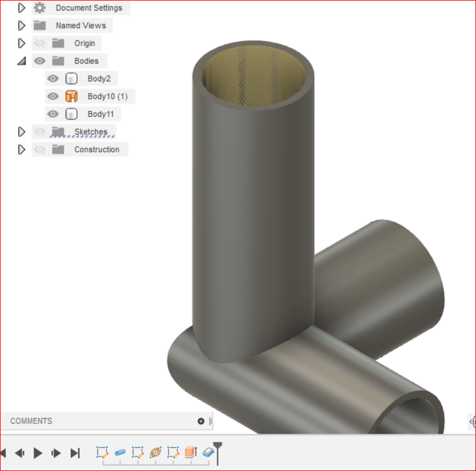
Task: Hide Body2 using its eye toggle
Action: tap(53, 78)
